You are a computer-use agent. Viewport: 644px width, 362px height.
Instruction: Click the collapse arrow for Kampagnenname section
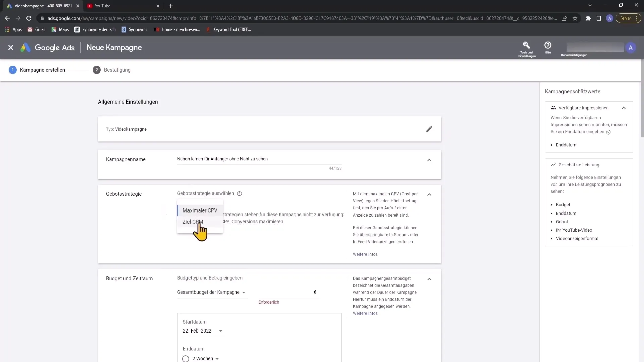(429, 160)
